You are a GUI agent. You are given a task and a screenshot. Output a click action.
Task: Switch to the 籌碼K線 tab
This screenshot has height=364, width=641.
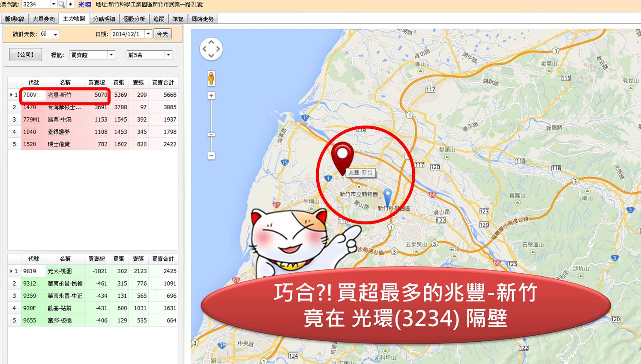(x=15, y=19)
